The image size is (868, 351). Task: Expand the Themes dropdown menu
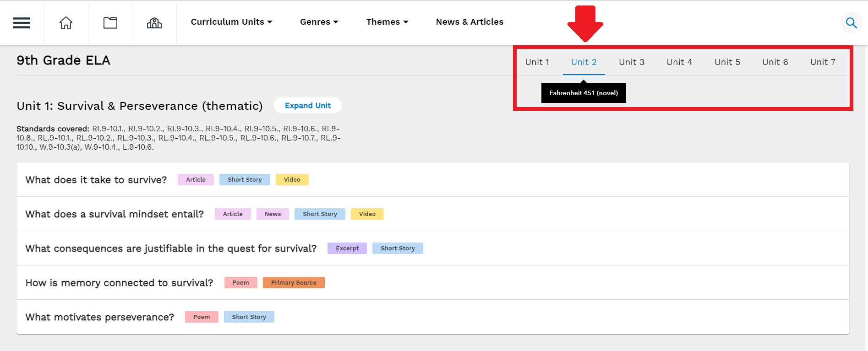pos(387,22)
